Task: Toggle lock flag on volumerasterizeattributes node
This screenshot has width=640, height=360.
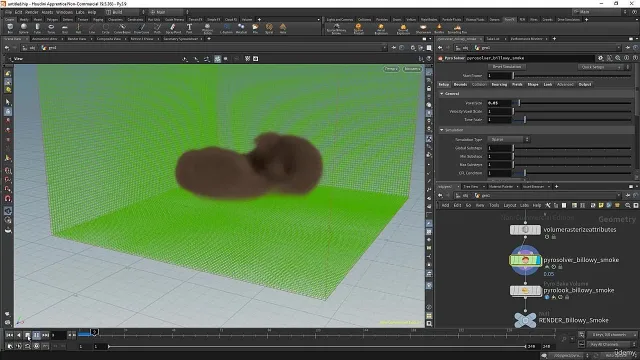Action: (553, 237)
